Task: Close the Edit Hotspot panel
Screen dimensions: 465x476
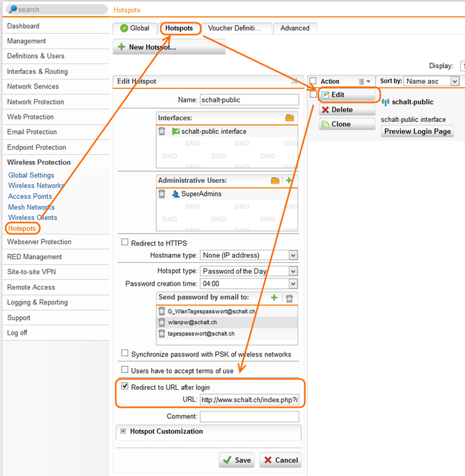Action: click(x=294, y=82)
